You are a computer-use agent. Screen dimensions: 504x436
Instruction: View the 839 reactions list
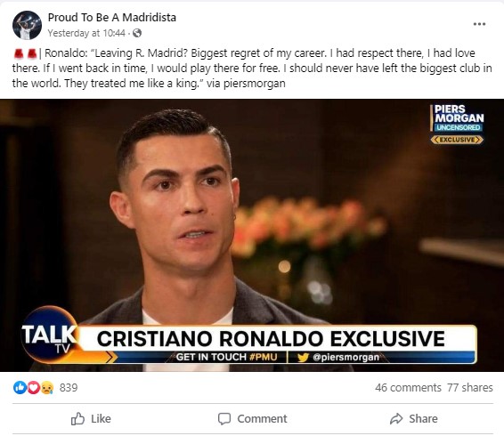(69, 388)
